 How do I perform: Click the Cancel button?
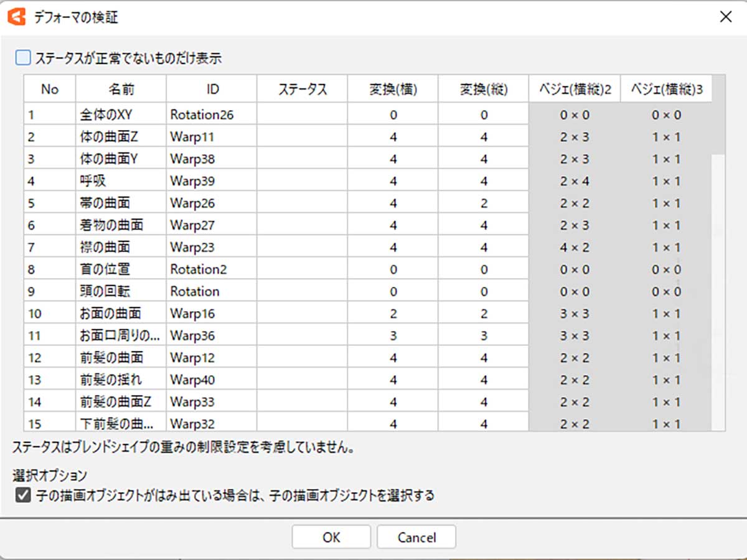pos(416,537)
